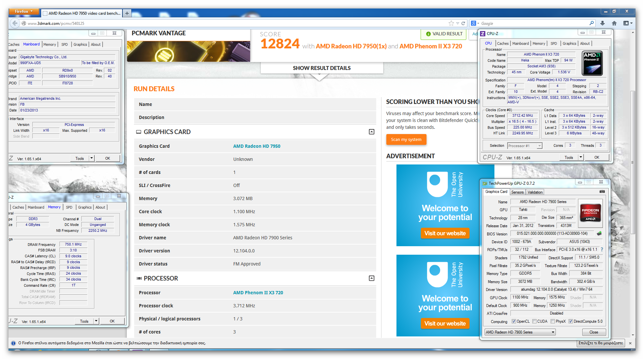Take GPU-Z screenshot with camera icon
The image size is (644, 359).
[602, 192]
